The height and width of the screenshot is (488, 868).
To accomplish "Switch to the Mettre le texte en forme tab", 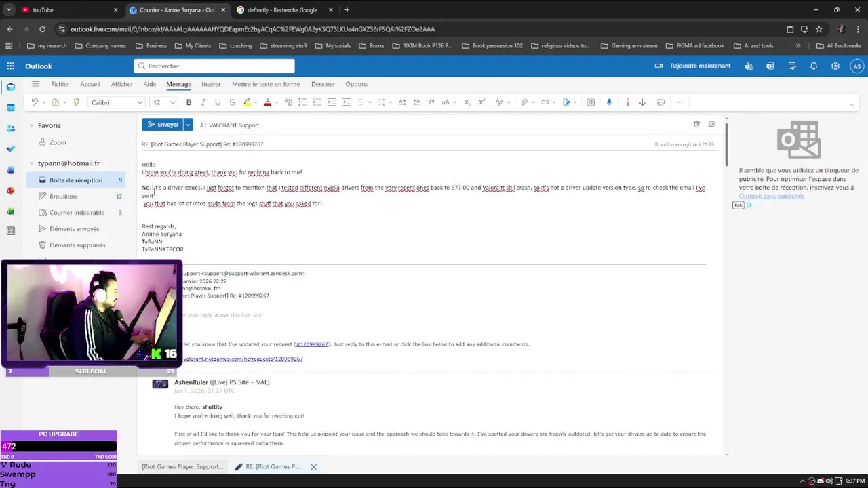I will click(x=266, y=84).
